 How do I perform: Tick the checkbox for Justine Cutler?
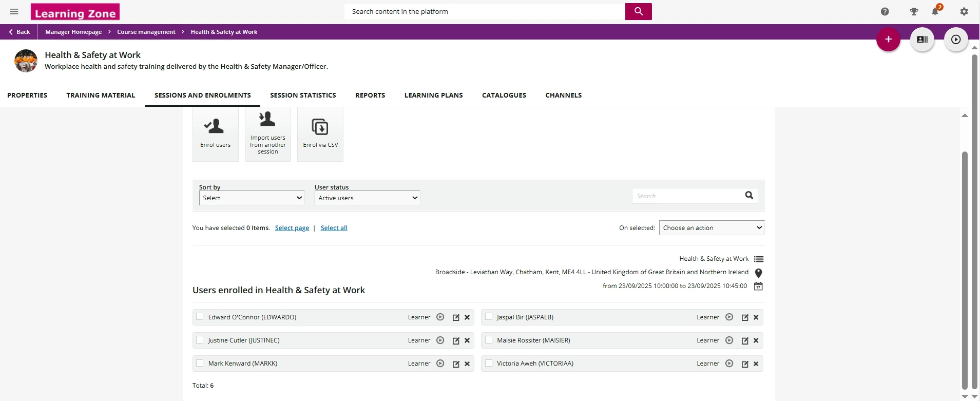tap(200, 340)
